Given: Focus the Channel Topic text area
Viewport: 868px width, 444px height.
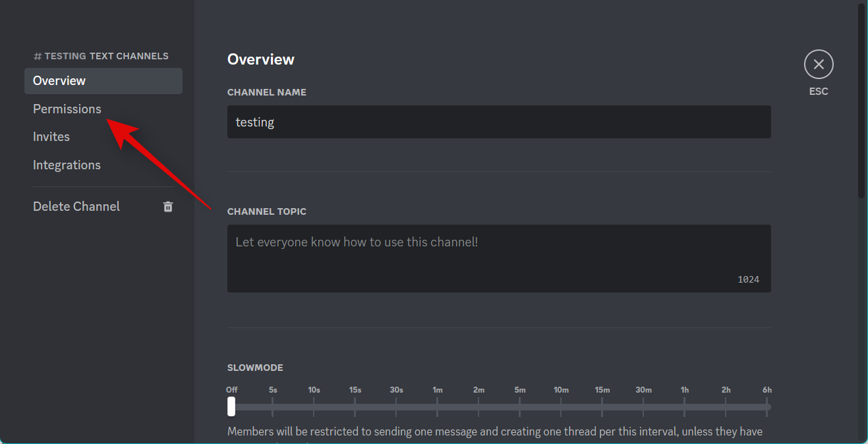Looking at the screenshot, I should 499,258.
